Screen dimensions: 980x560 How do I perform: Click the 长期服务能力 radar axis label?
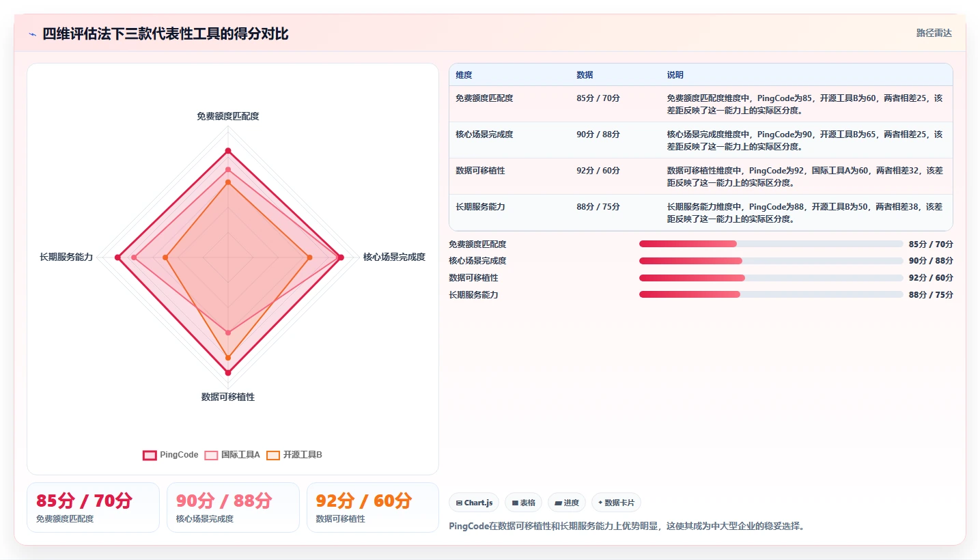coord(66,257)
